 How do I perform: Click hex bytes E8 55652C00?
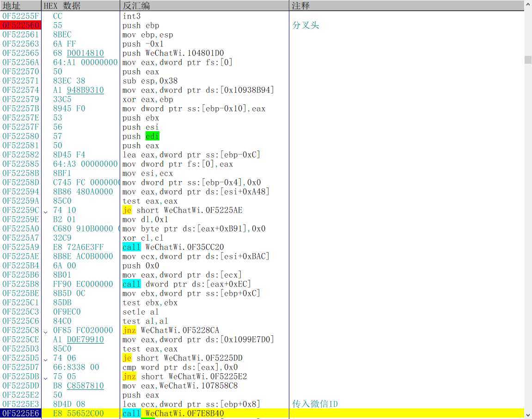[79, 413]
